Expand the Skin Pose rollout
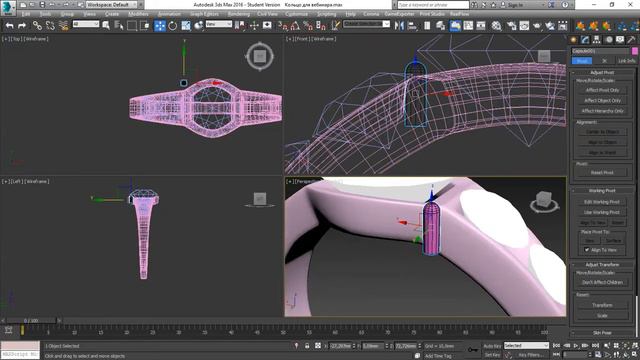The height and width of the screenshot is (360, 640). click(x=602, y=333)
